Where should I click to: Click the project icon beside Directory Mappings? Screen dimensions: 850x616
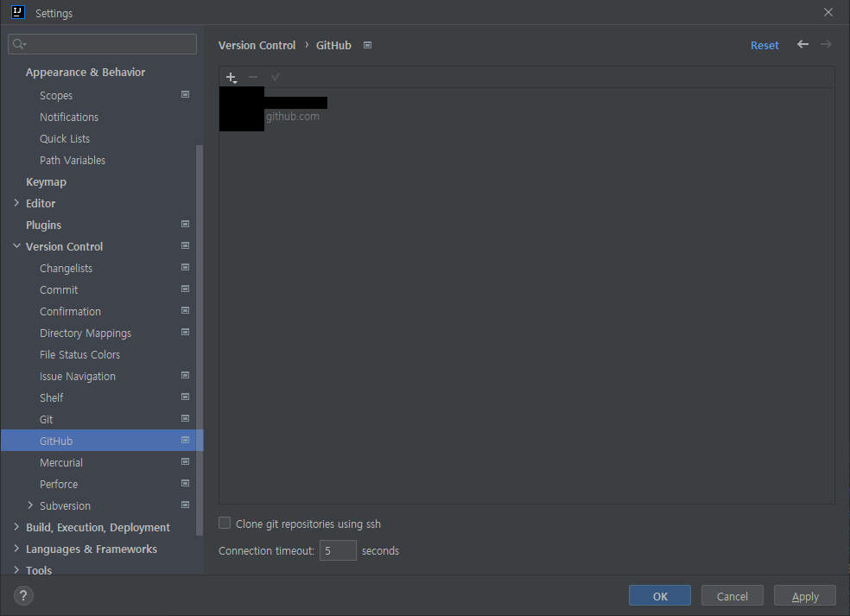(x=185, y=332)
